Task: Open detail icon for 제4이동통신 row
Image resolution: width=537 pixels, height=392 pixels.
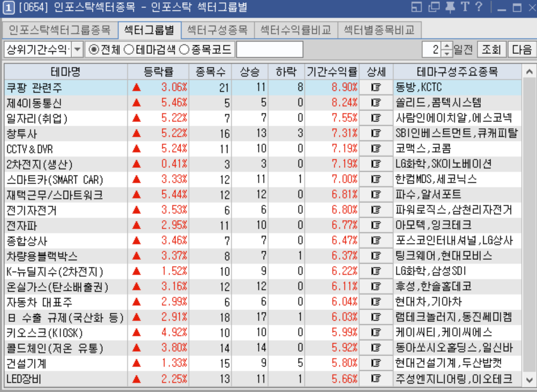Action: (376, 103)
